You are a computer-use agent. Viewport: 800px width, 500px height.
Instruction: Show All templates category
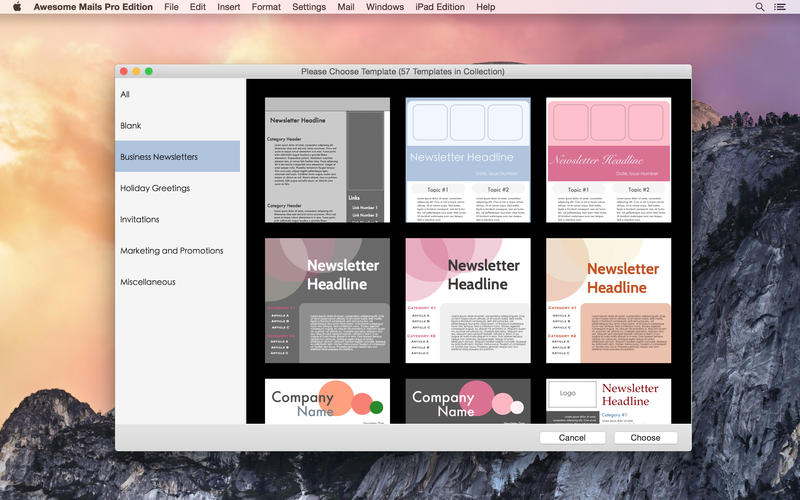125,95
